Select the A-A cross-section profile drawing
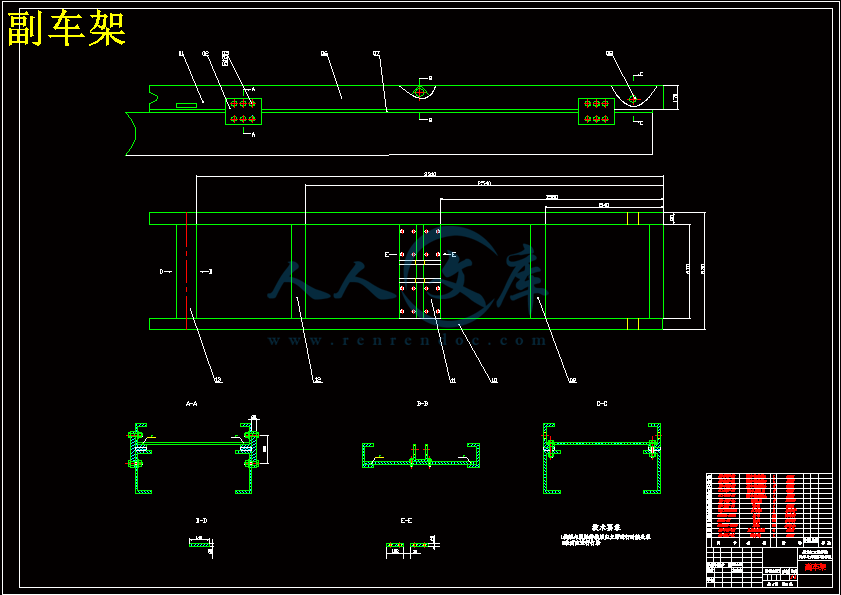Image resolution: width=841 pixels, height=595 pixels. tap(191, 455)
